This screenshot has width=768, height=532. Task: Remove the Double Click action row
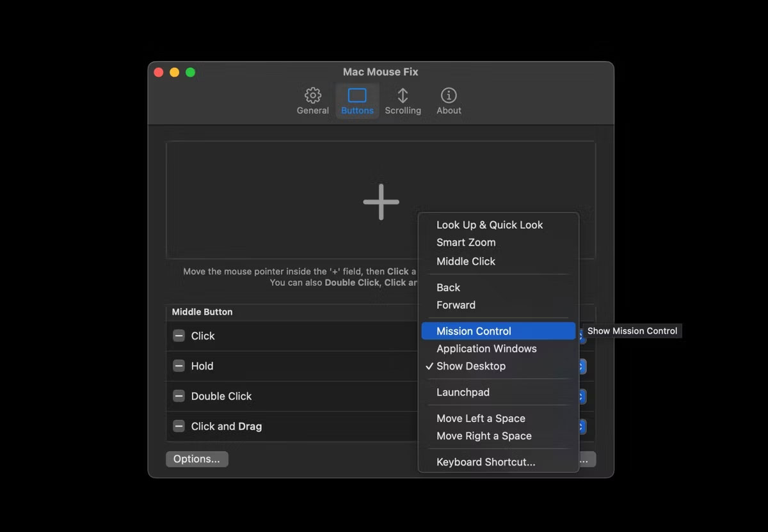click(x=178, y=396)
